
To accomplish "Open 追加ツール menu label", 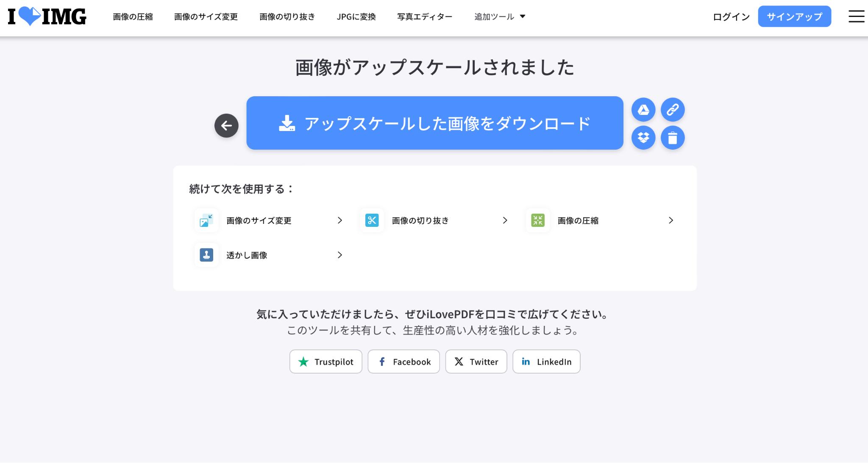I will pyautogui.click(x=494, y=17).
